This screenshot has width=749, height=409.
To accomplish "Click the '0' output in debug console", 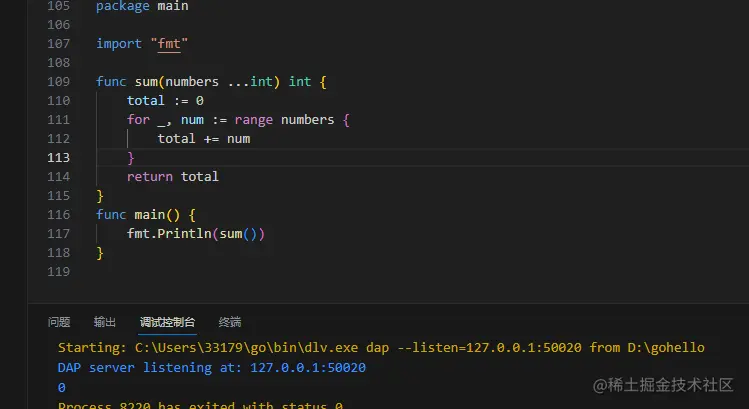I will coord(62,387).
